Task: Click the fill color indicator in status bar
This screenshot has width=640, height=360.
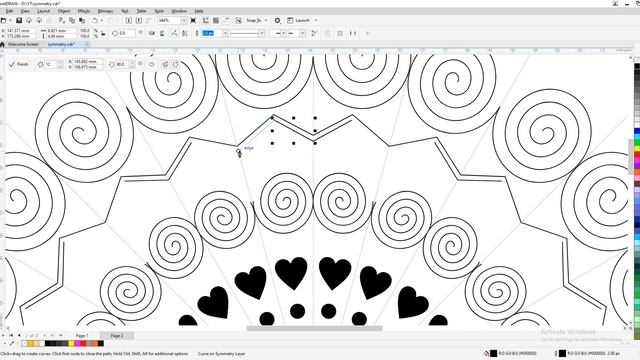Action: pyautogui.click(x=493, y=353)
